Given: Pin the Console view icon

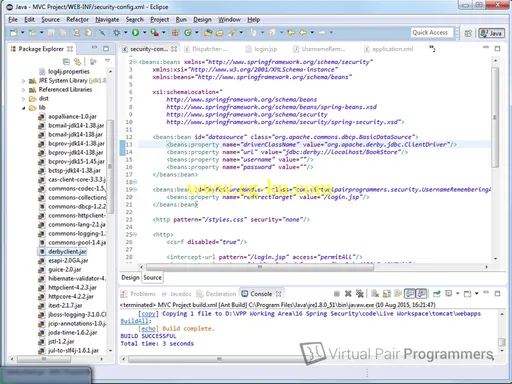Looking at the screenshot, I should 437,294.
